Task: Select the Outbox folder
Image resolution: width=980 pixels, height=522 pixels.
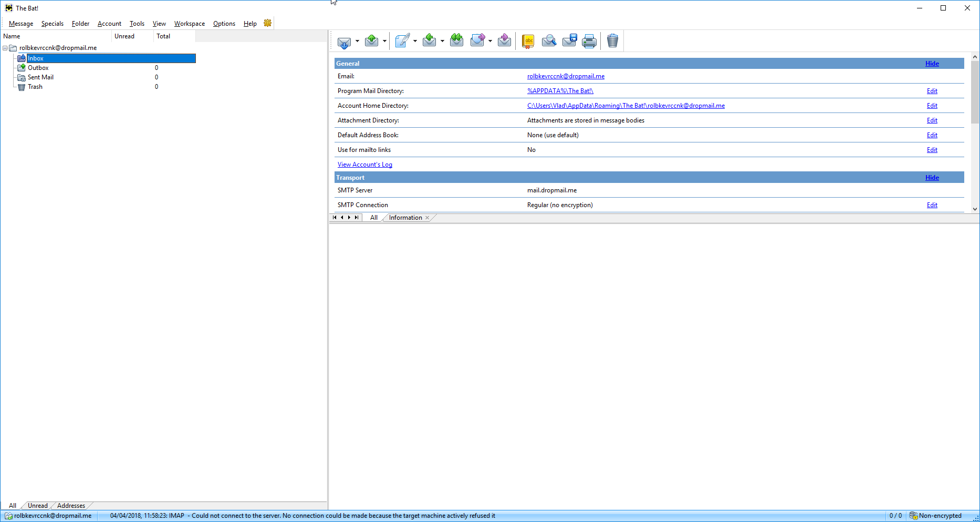Action: coord(38,68)
